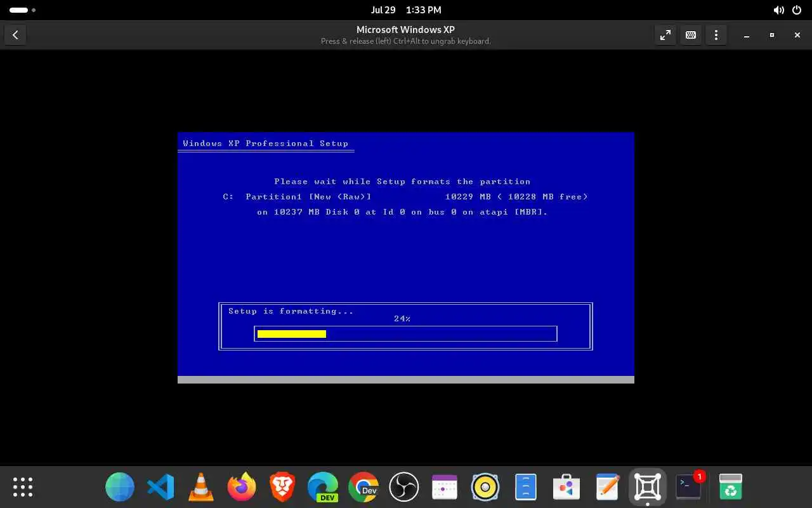Click the yellow formatting progress bar
This screenshot has height=508, width=812.
[291, 334]
